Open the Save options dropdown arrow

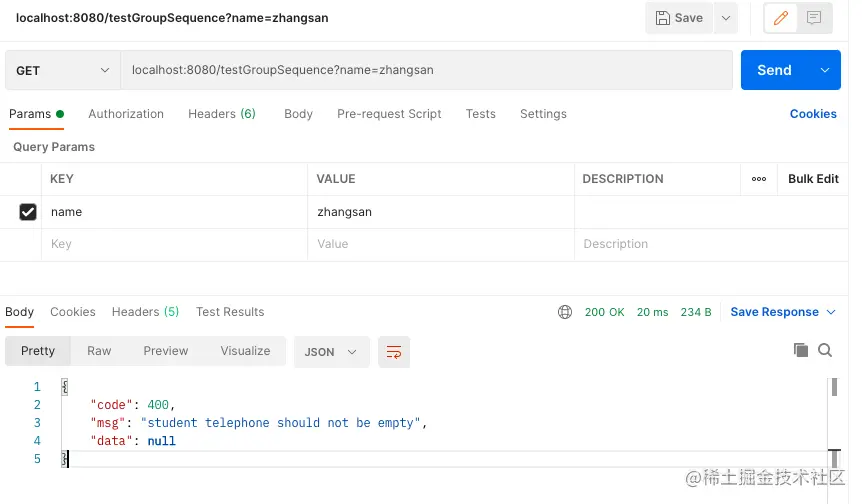[726, 18]
